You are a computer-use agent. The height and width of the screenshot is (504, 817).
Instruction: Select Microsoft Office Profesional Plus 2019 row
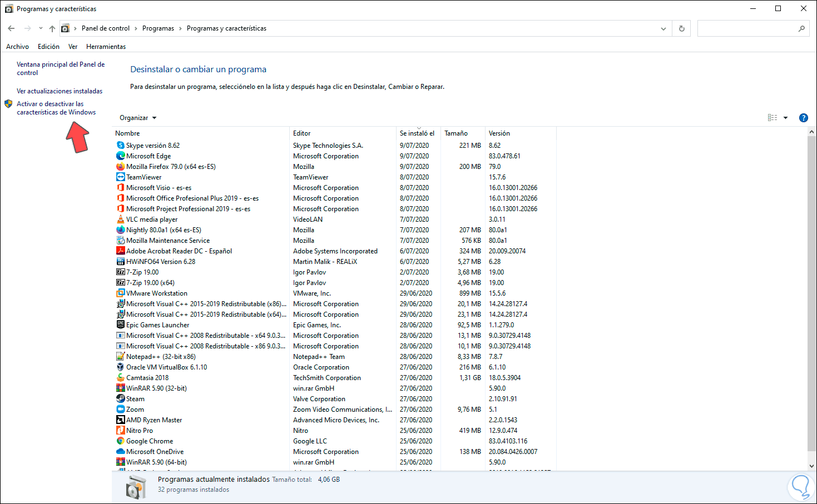[335, 198]
